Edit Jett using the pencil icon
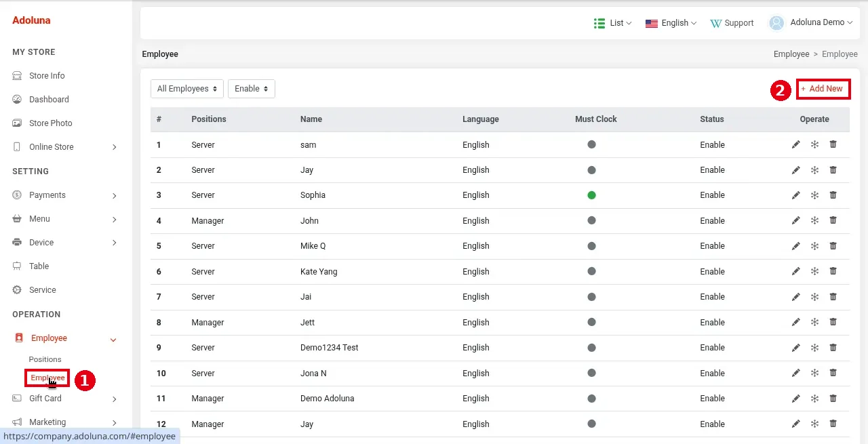Screen dimensions: 868x444 pos(796,322)
